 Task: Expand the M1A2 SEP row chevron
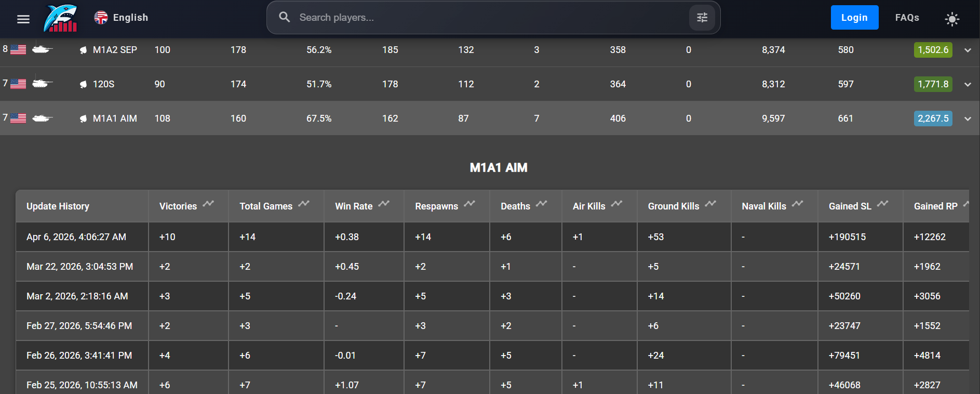tap(968, 50)
